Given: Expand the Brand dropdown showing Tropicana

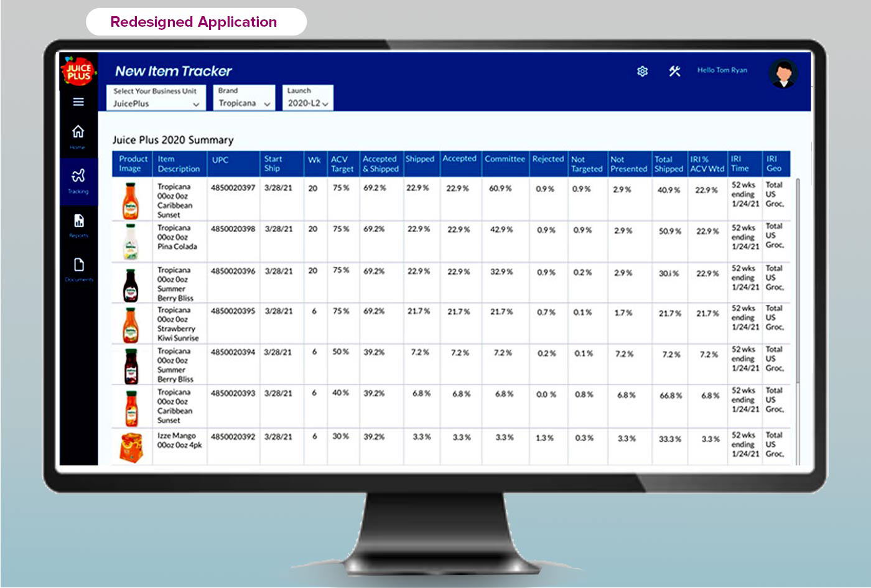Looking at the screenshot, I should pyautogui.click(x=244, y=98).
